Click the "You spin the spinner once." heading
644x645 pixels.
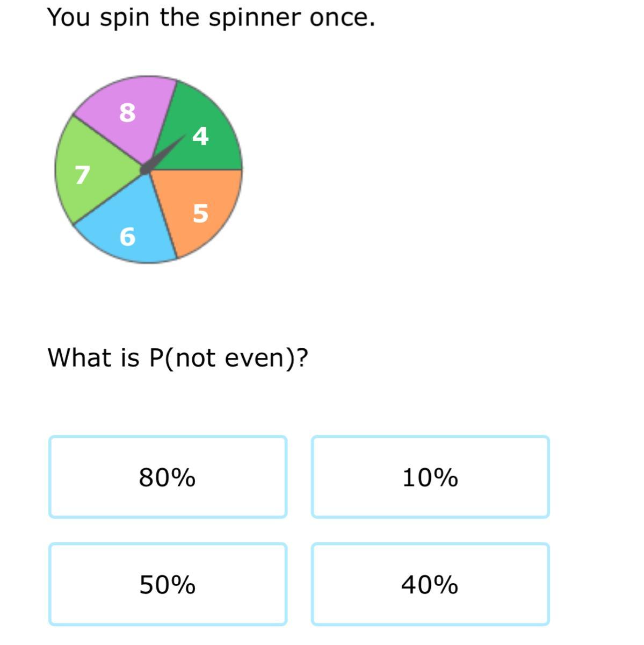click(211, 17)
